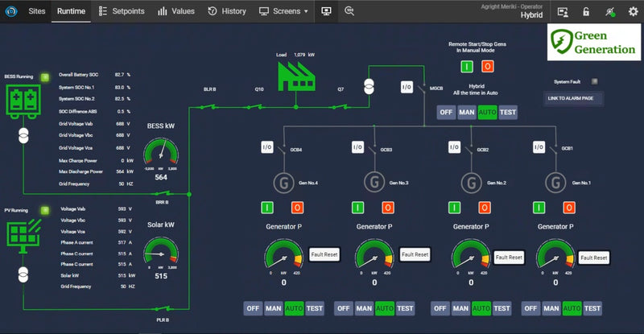644x334 pixels.
Task: Toggle the GCB3 I/O breaker switch
Action: pos(357,146)
